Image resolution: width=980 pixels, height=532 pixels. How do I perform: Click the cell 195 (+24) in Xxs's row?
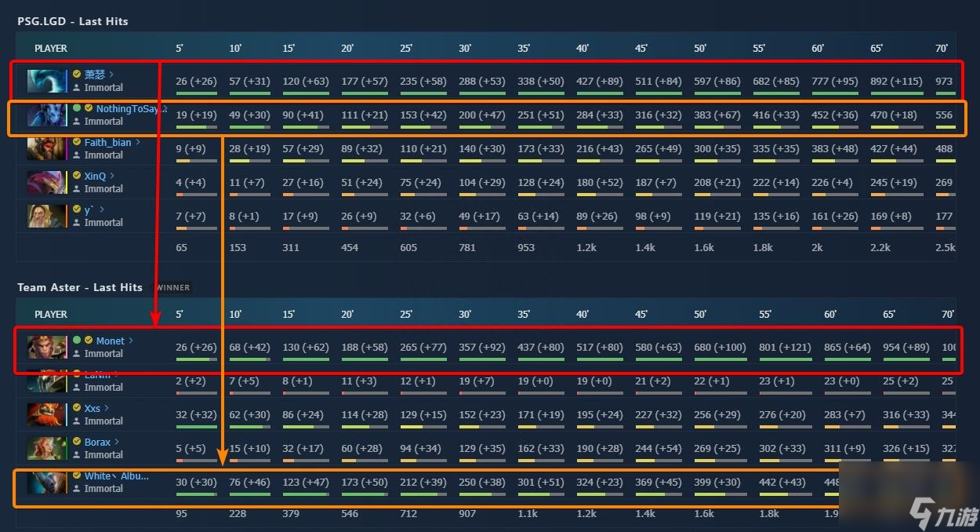point(600,414)
